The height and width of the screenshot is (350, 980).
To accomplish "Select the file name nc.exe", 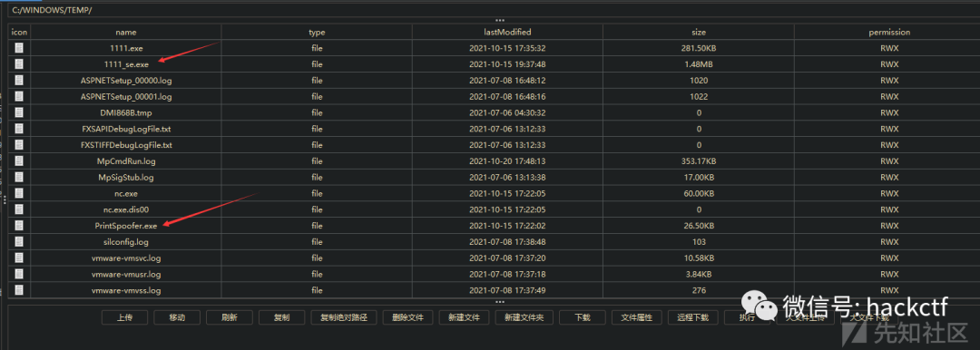I will pyautogui.click(x=125, y=194).
